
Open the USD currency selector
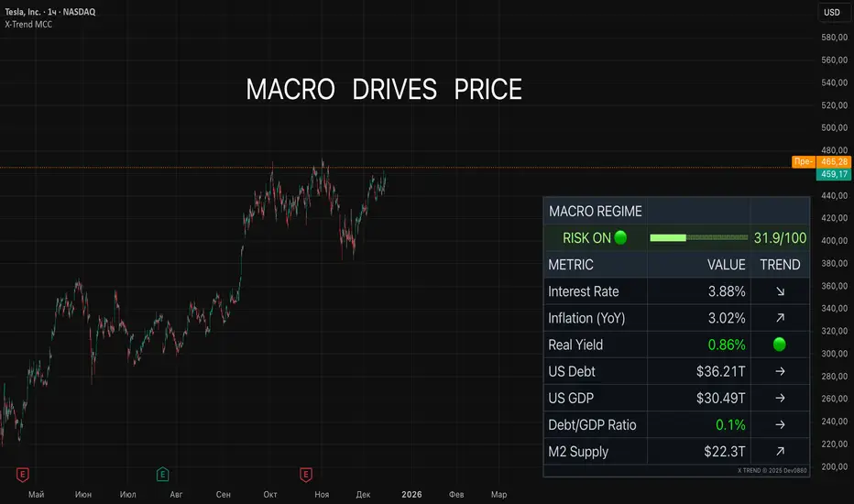click(x=832, y=12)
